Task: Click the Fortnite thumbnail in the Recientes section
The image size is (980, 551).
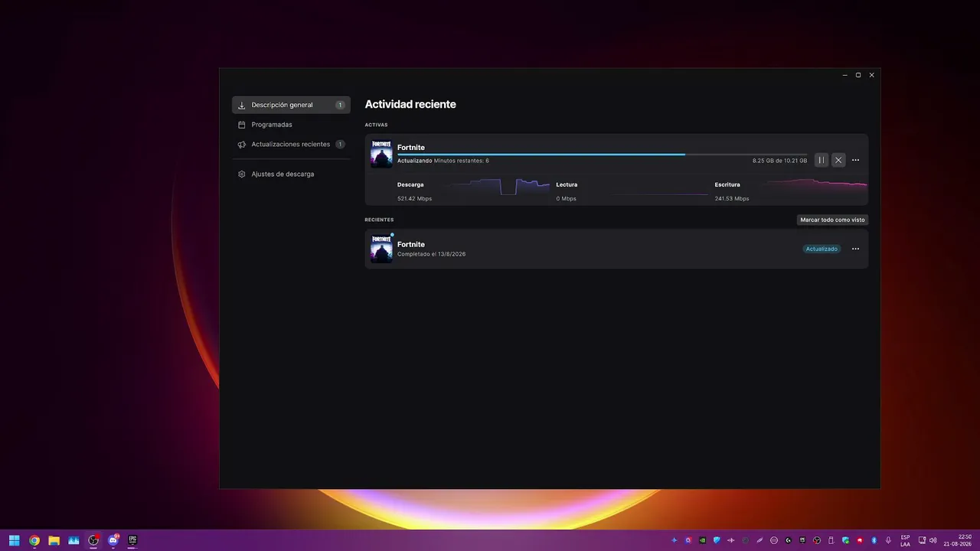Action: 381,249
